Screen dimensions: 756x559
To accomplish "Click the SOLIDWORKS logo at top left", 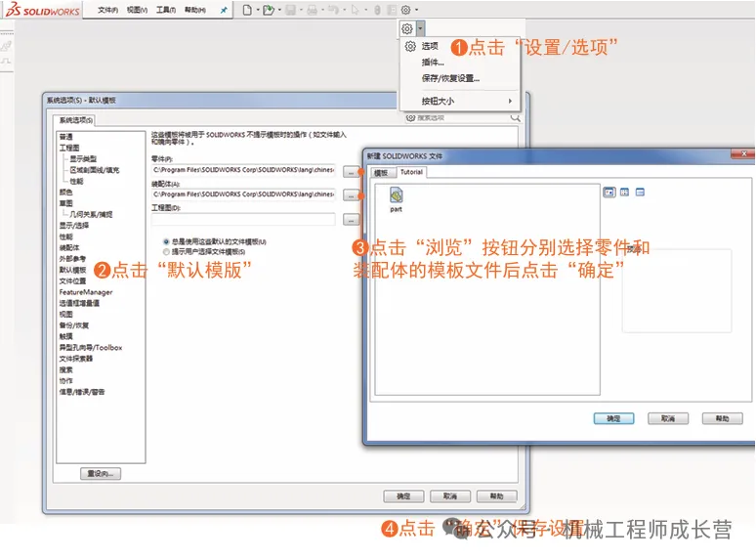I will [x=42, y=10].
